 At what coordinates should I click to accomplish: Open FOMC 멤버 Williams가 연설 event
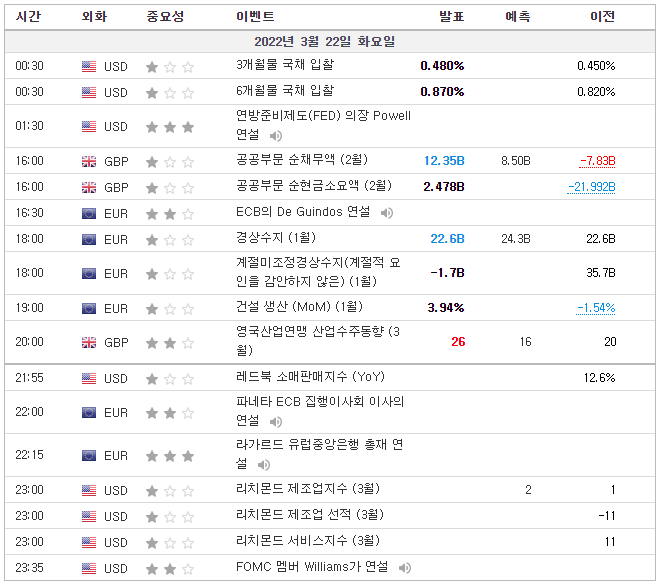(x=312, y=567)
